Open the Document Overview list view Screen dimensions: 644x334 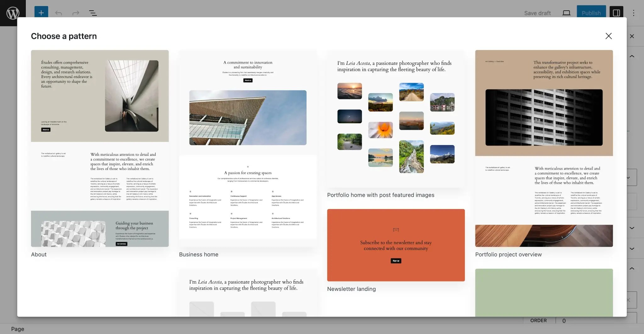tap(93, 13)
